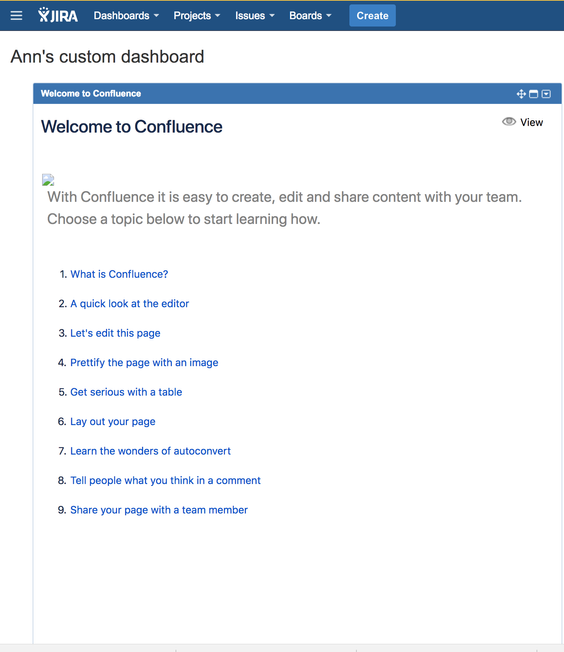The width and height of the screenshot is (564, 652).
Task: Click the move gadget crosshair icon
Action: [x=521, y=94]
